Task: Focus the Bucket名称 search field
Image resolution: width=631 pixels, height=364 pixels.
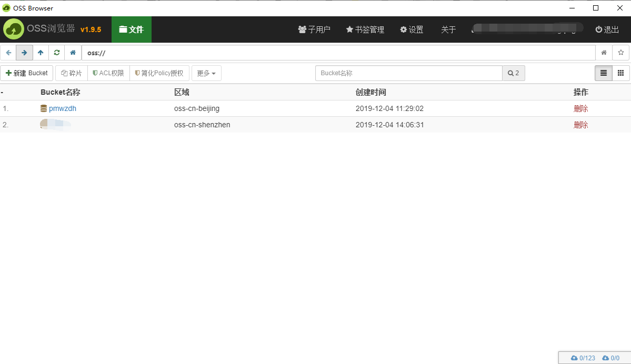Action: pyautogui.click(x=409, y=73)
